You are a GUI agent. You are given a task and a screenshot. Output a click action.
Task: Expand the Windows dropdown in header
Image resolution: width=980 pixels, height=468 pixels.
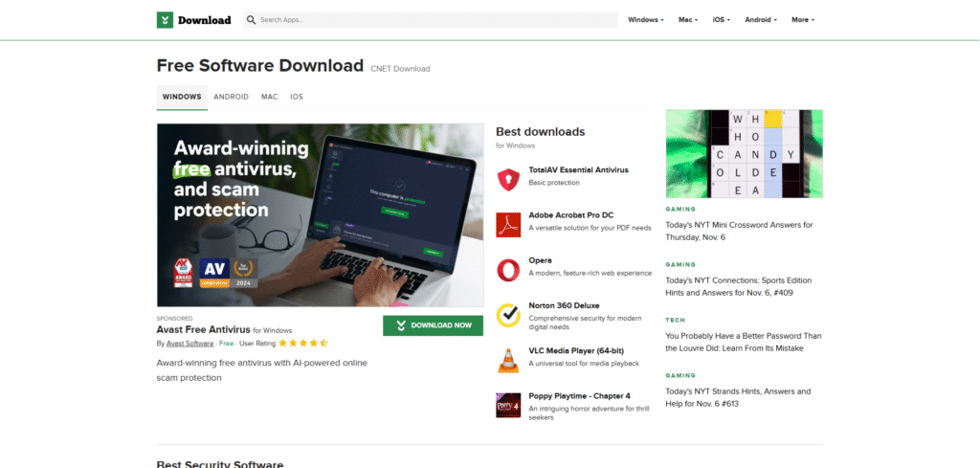pyautogui.click(x=646, y=20)
